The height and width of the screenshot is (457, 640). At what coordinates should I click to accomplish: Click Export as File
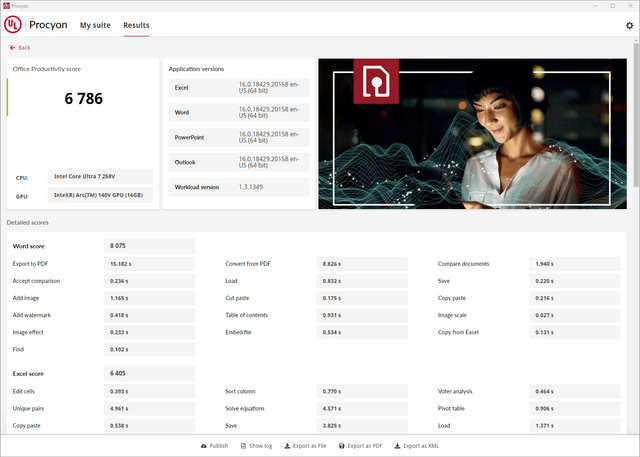306,446
